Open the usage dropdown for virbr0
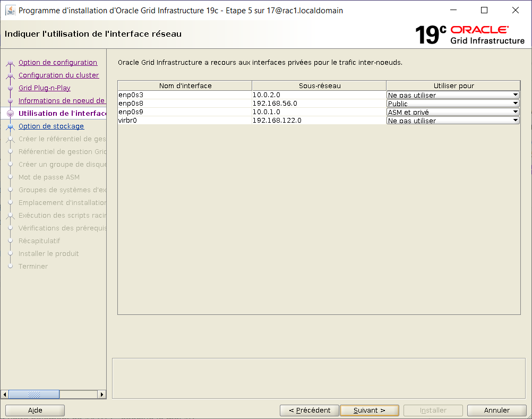The width and height of the screenshot is (532, 419). pyautogui.click(x=453, y=121)
